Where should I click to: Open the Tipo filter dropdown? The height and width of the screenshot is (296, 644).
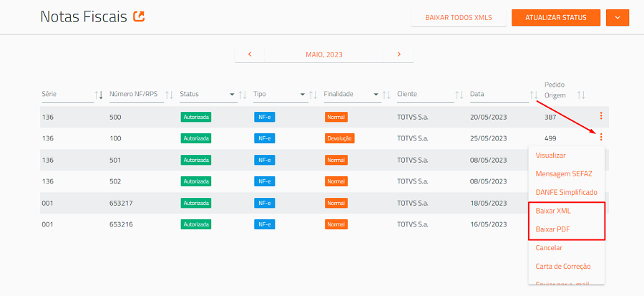(x=303, y=94)
